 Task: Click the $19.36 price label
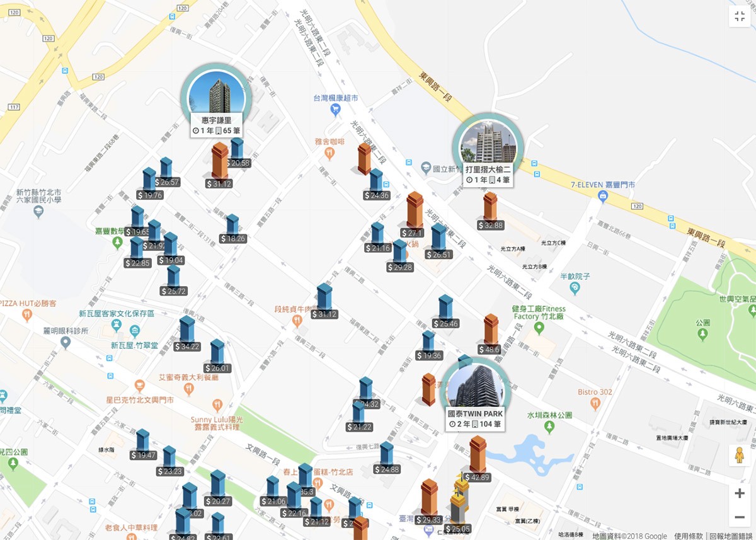(x=429, y=355)
